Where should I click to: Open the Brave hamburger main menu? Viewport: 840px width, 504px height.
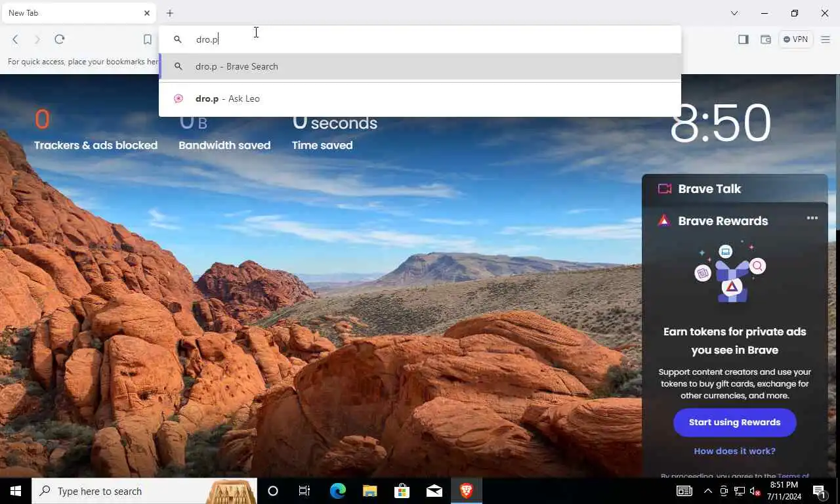click(x=826, y=39)
